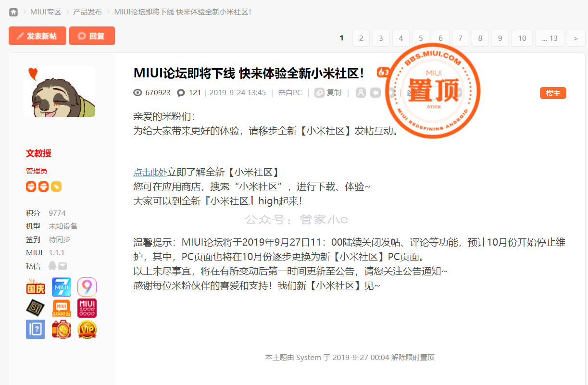
Task: Click the eye view-count icon
Action: click(138, 93)
